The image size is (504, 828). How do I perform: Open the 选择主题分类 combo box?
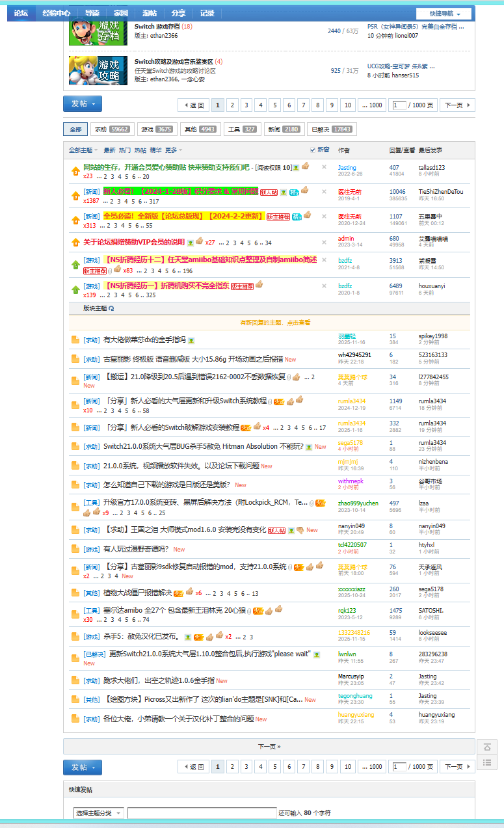point(99,813)
